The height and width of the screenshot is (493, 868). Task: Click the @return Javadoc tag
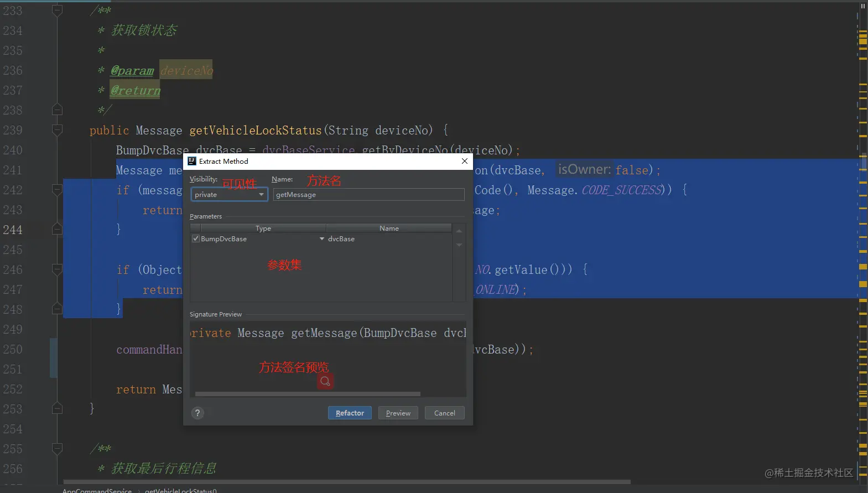[x=136, y=90]
